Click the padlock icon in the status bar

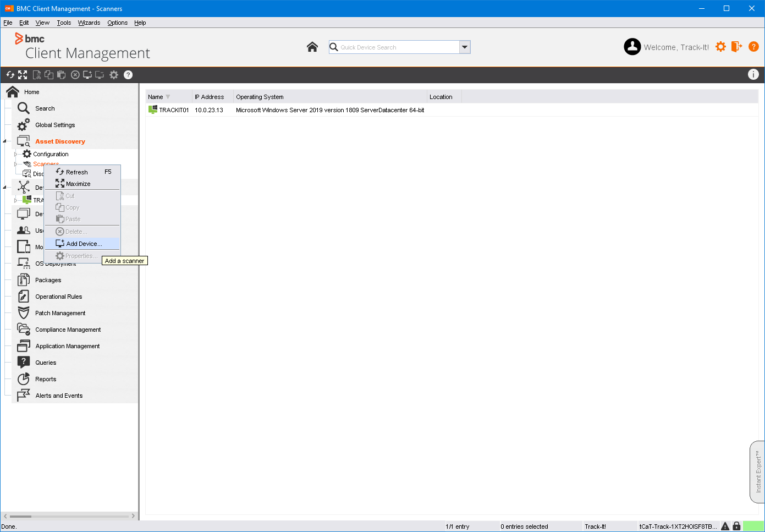pos(736,526)
